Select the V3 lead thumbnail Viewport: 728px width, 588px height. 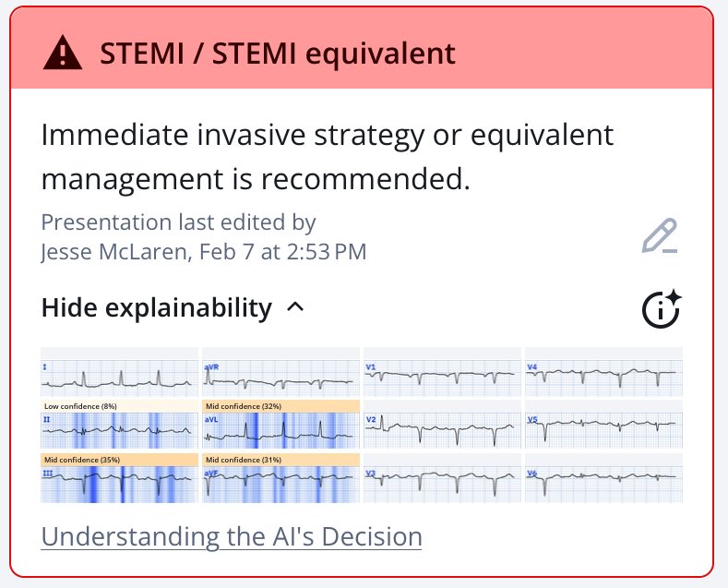coord(443,478)
